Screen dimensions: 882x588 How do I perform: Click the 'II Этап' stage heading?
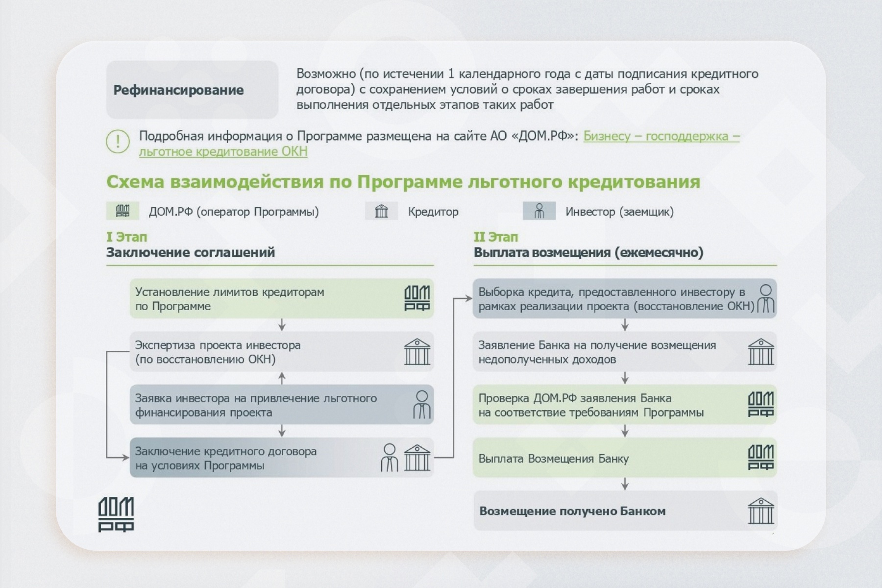pyautogui.click(x=495, y=237)
